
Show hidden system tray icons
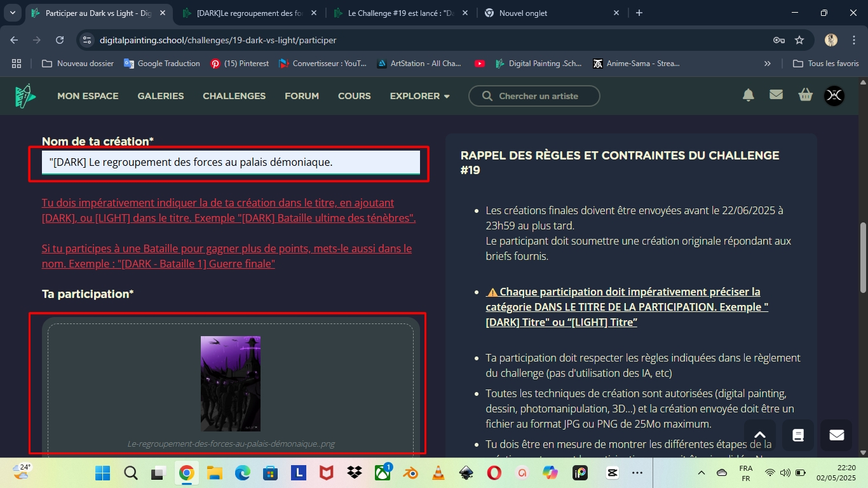pos(702,473)
